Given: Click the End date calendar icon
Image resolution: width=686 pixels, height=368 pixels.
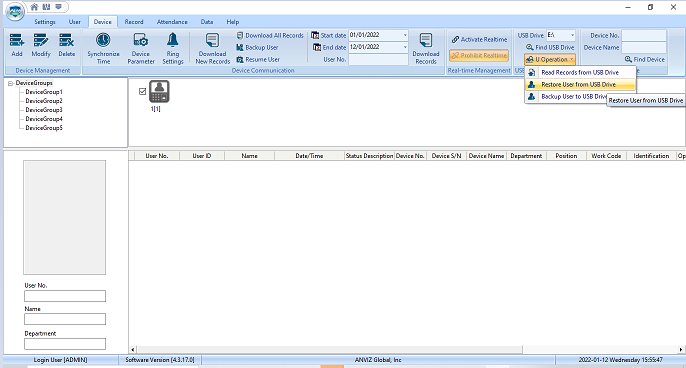Looking at the screenshot, I should point(317,47).
